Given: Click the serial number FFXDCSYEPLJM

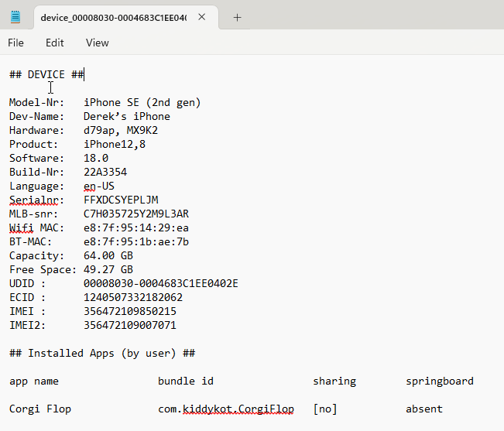Looking at the screenshot, I should (121, 200).
